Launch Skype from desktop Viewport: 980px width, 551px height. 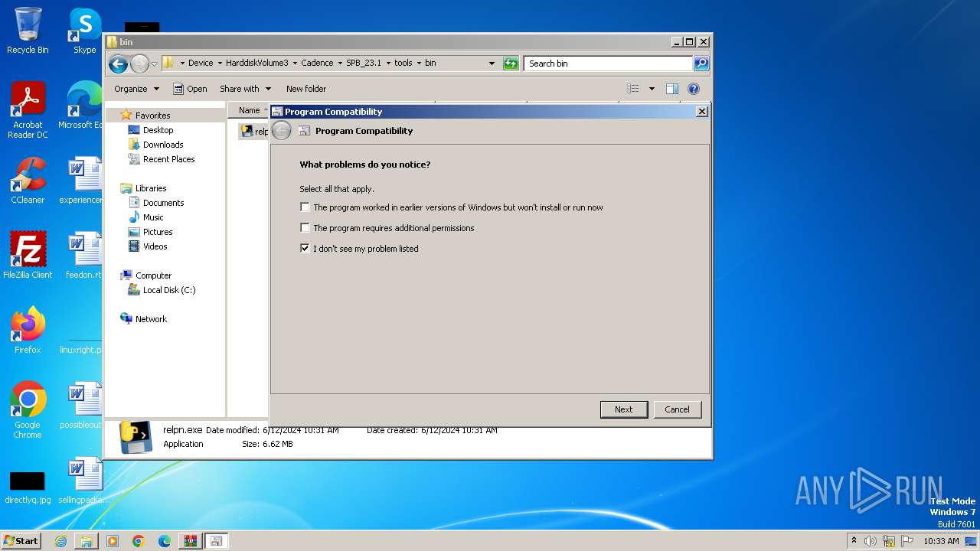[x=84, y=31]
